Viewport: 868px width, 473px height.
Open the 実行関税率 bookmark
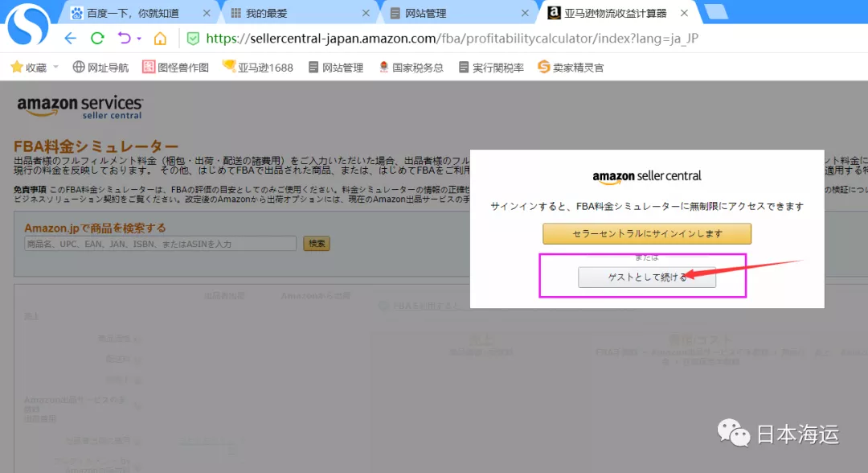pyautogui.click(x=491, y=68)
